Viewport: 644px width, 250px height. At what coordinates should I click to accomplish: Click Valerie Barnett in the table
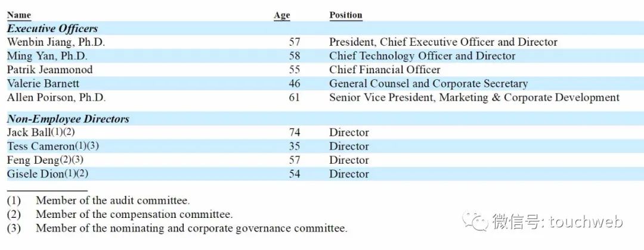43,83
